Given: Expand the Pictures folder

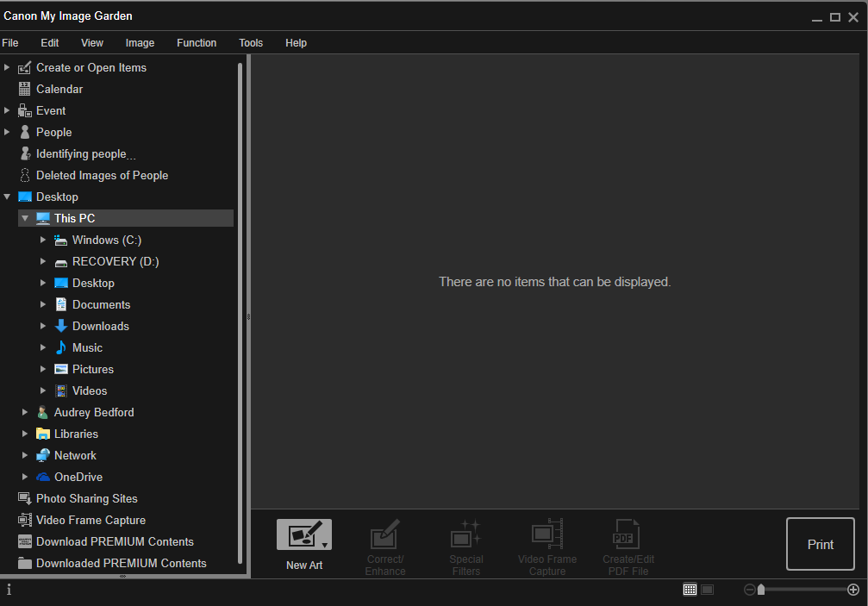Looking at the screenshot, I should pyautogui.click(x=43, y=369).
